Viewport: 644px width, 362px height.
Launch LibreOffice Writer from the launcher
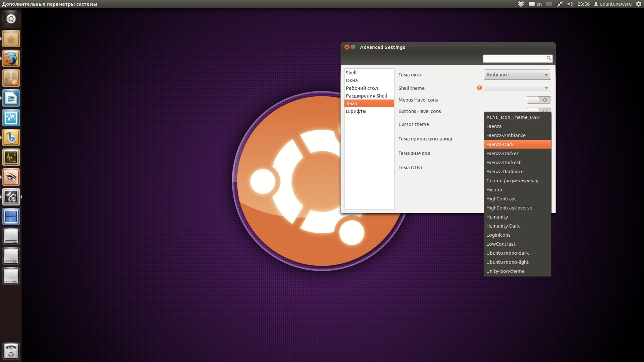(11, 98)
